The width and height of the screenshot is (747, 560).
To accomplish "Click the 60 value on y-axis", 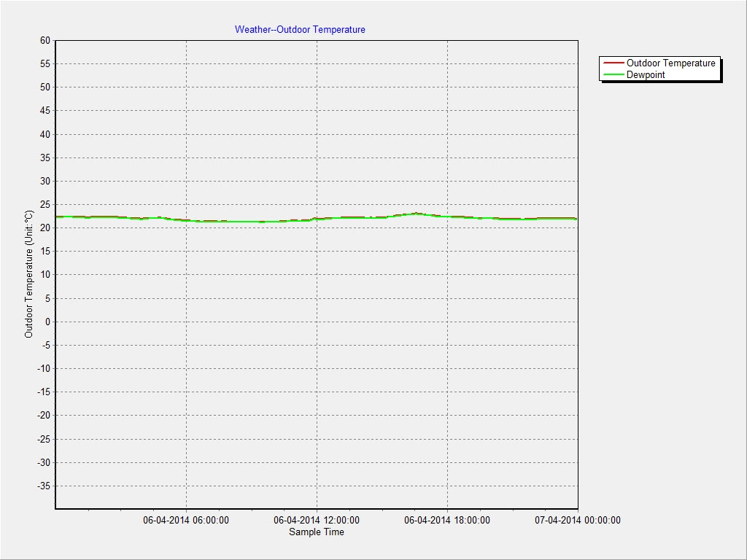I will [x=44, y=41].
